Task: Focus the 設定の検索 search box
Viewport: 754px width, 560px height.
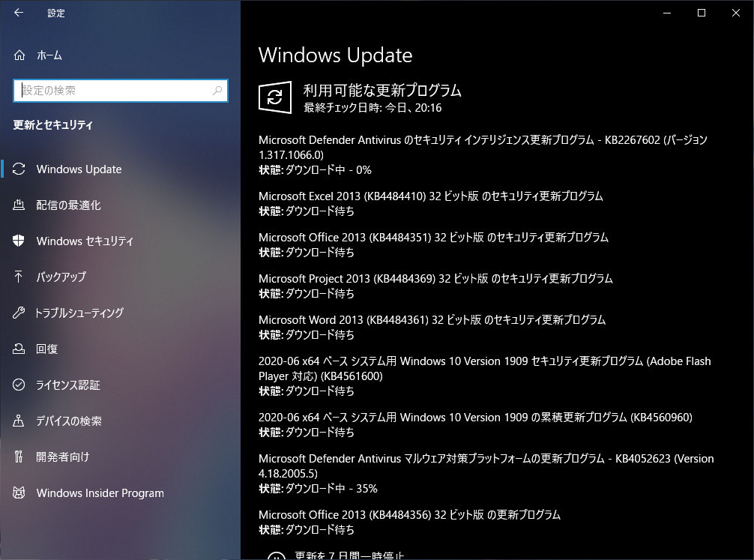Action: pyautogui.click(x=121, y=91)
